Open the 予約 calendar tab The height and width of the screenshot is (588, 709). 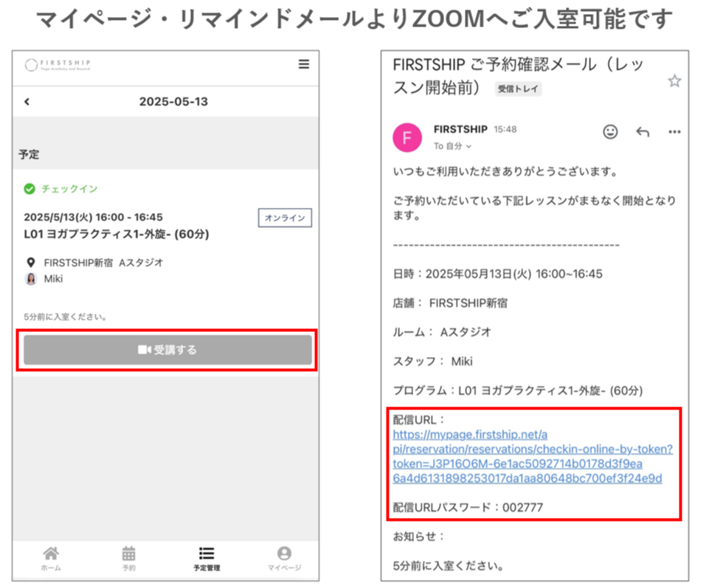pyautogui.click(x=129, y=558)
